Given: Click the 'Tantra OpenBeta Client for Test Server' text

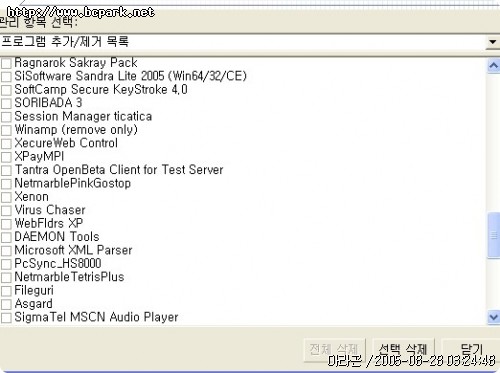Looking at the screenshot, I should tap(119, 170).
